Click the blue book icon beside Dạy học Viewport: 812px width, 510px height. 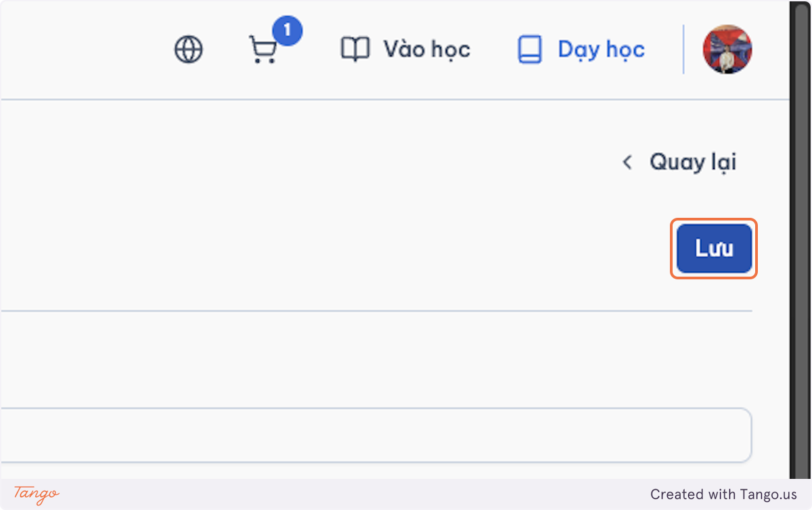click(x=530, y=49)
